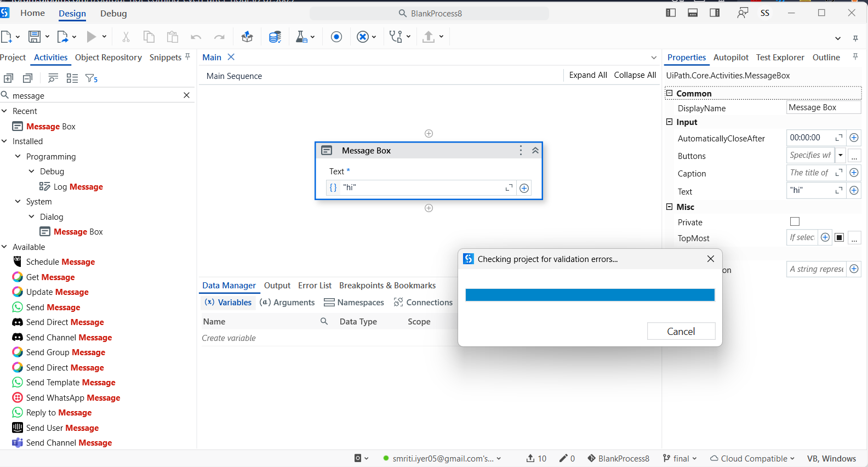Image resolution: width=868 pixels, height=467 pixels.
Task: Collapse the Misc properties section
Action: pyautogui.click(x=669, y=207)
